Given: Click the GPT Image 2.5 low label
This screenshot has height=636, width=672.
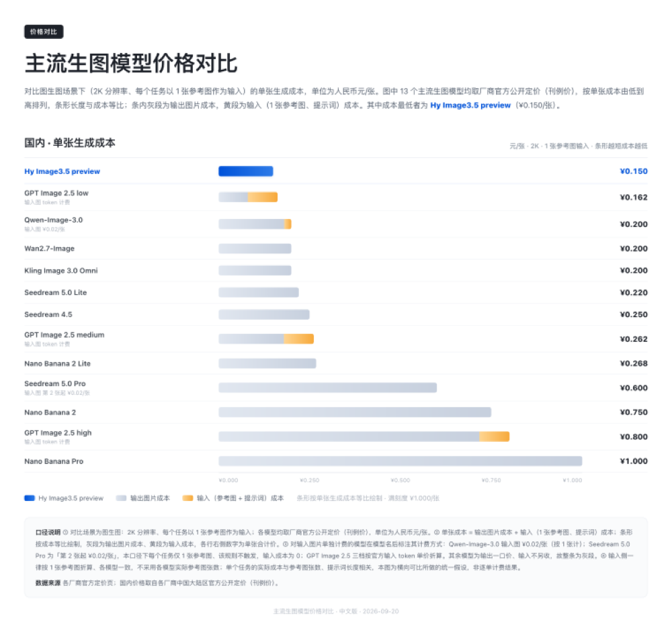Looking at the screenshot, I should pyautogui.click(x=56, y=193).
